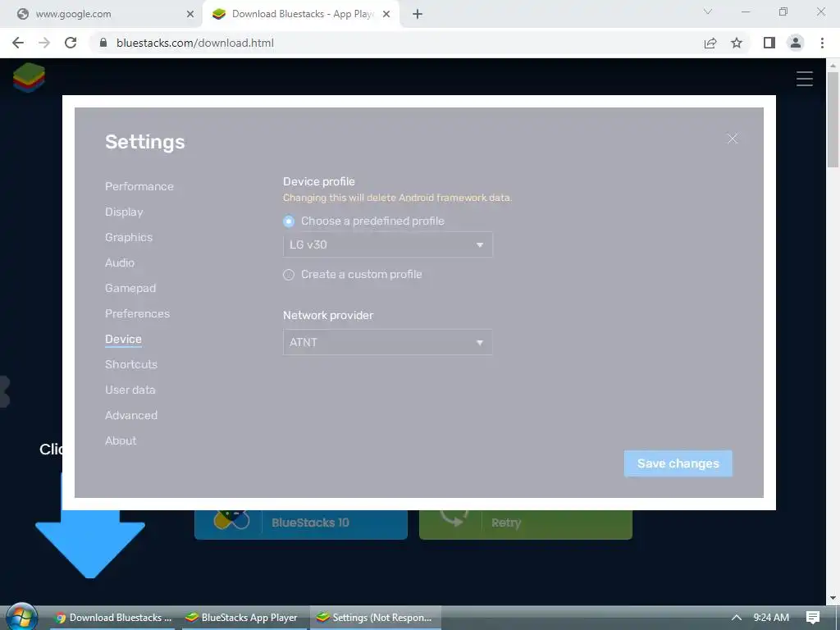The height and width of the screenshot is (630, 840).
Task: Close the www.google.com tab
Action: coord(190,14)
